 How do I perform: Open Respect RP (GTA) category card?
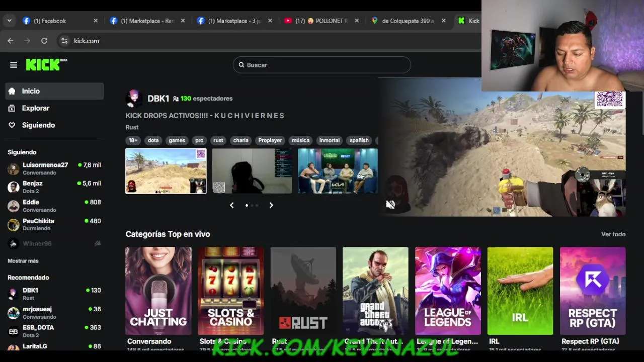tap(593, 291)
